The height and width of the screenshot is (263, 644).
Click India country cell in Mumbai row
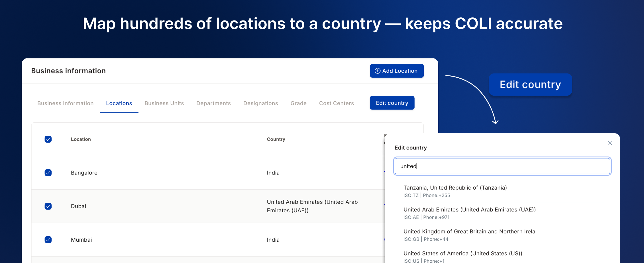273,240
